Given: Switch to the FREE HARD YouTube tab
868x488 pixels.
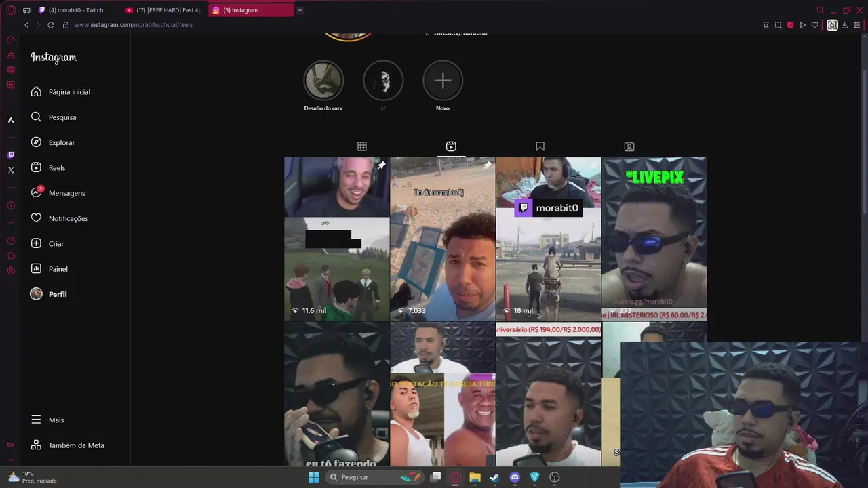Looking at the screenshot, I should (164, 10).
